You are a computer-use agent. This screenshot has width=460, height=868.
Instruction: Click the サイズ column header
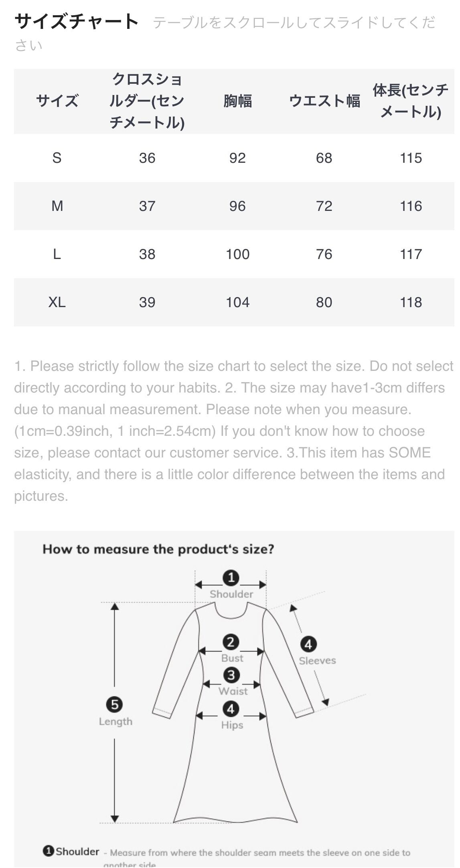pos(57,101)
